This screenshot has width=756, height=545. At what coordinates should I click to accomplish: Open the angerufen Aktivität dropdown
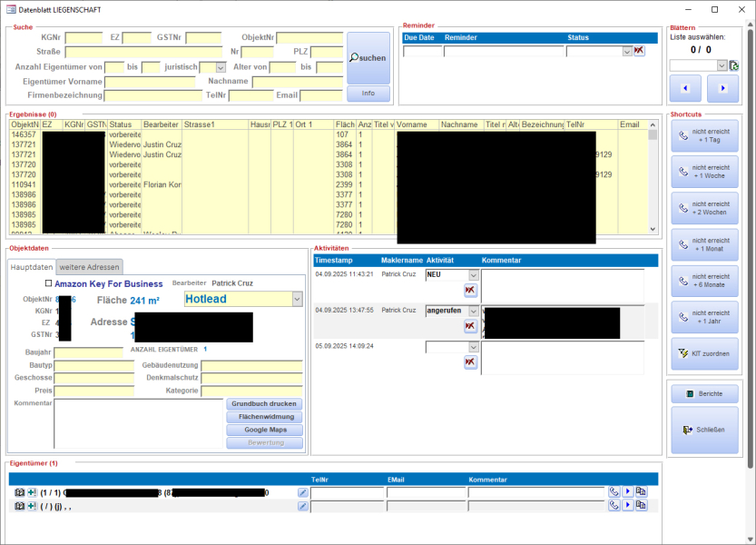(x=473, y=312)
